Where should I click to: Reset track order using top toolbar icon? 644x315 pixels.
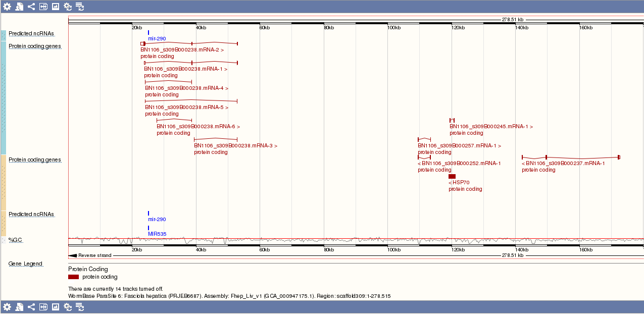tap(80, 7)
